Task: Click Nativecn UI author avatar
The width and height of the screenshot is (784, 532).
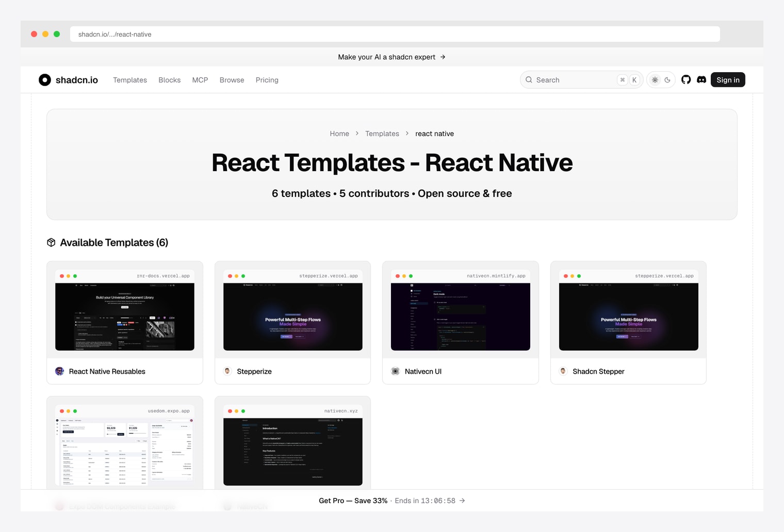Action: tap(396, 371)
